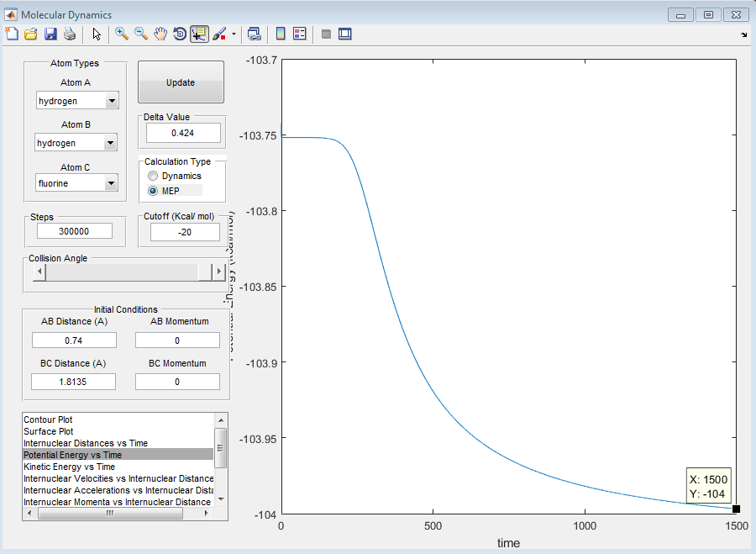This screenshot has width=756, height=554.
Task: Edit AB Momentum field
Action: [x=177, y=340]
